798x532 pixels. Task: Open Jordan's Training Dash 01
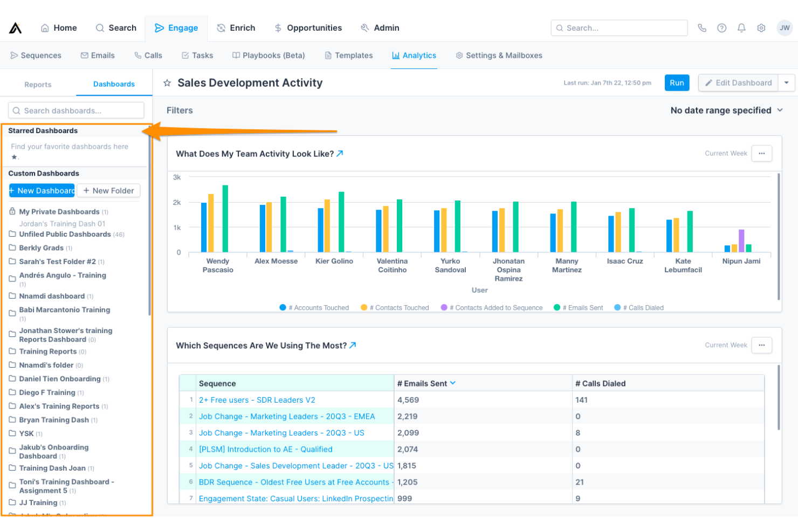(63, 224)
